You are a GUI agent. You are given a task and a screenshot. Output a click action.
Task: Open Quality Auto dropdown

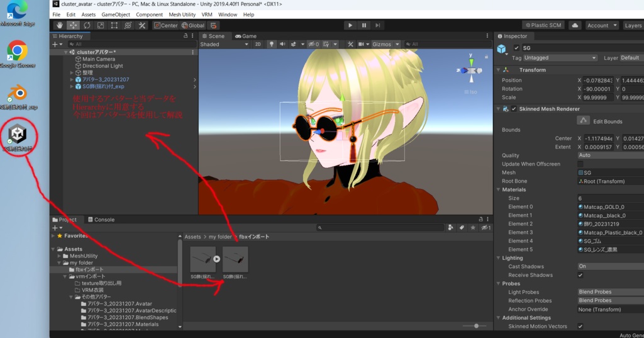click(611, 155)
